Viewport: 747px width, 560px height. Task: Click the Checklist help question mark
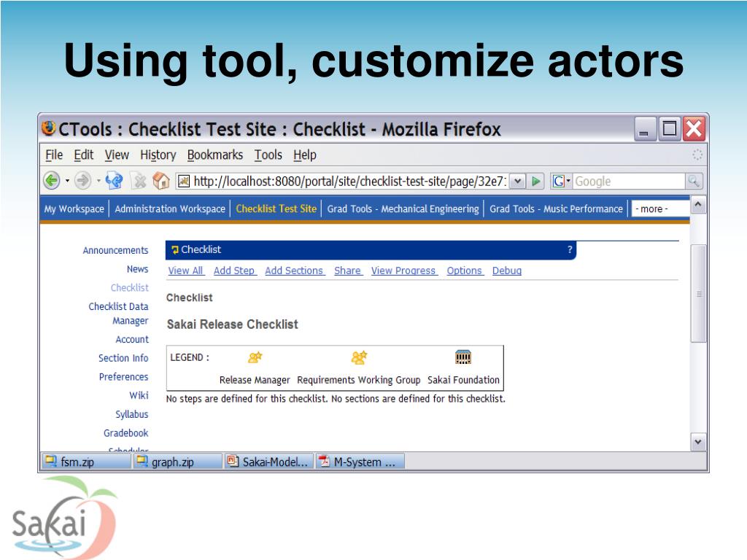570,249
